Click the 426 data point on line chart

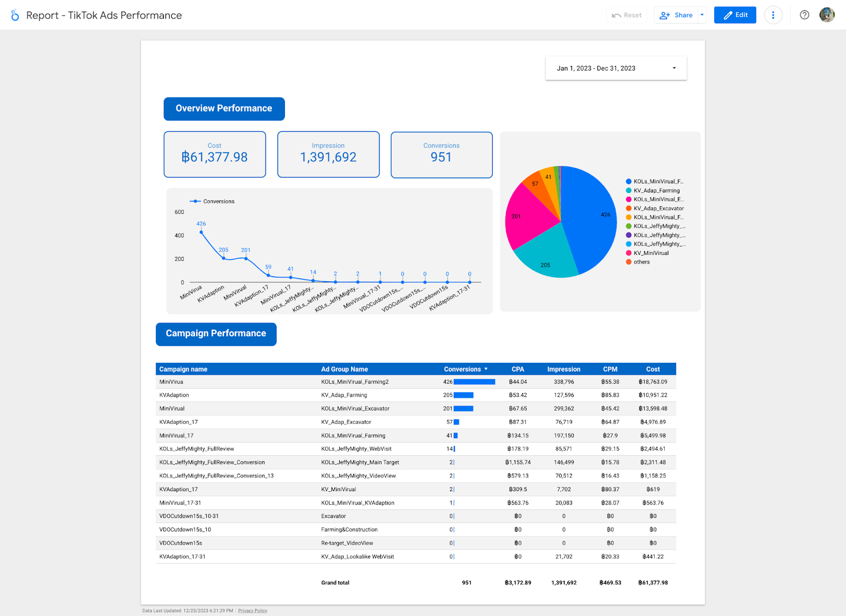click(201, 232)
